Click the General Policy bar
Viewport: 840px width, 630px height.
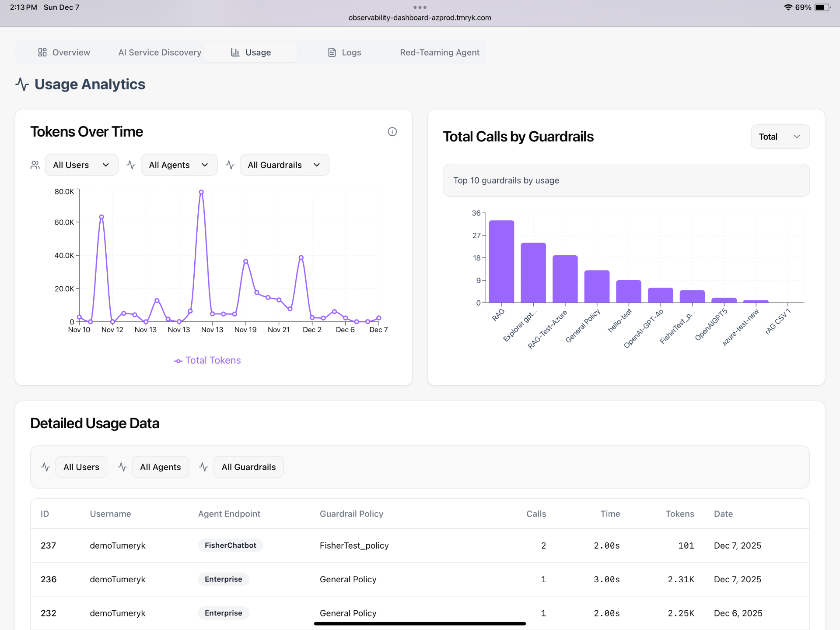click(597, 286)
